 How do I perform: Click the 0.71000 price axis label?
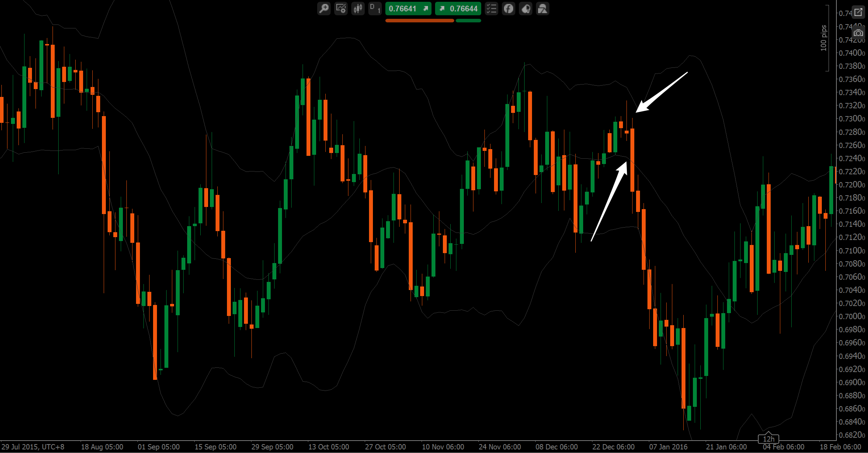(852, 251)
